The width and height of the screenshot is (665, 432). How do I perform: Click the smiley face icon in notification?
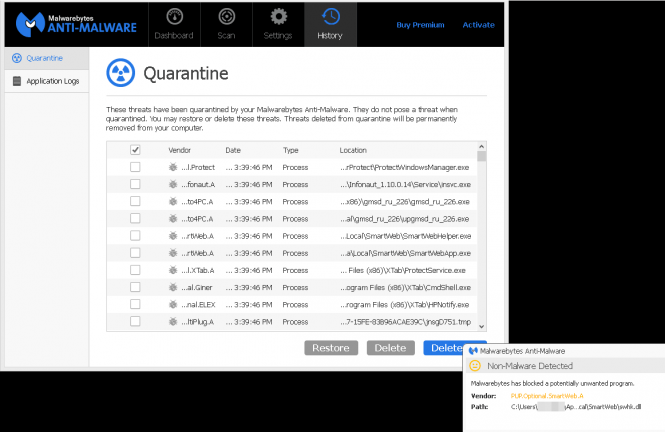coord(475,365)
